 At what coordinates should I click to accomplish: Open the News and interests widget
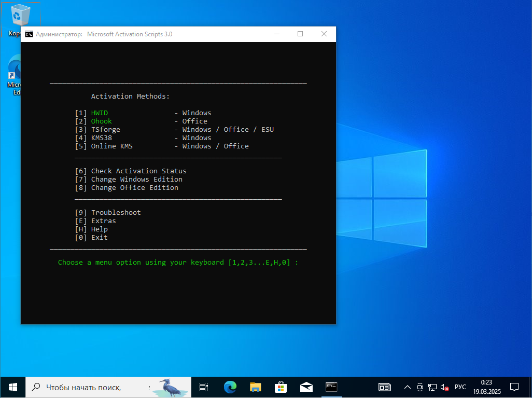click(384, 387)
